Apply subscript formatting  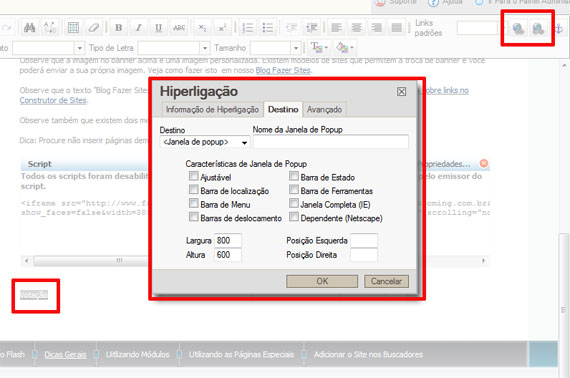click(x=202, y=28)
